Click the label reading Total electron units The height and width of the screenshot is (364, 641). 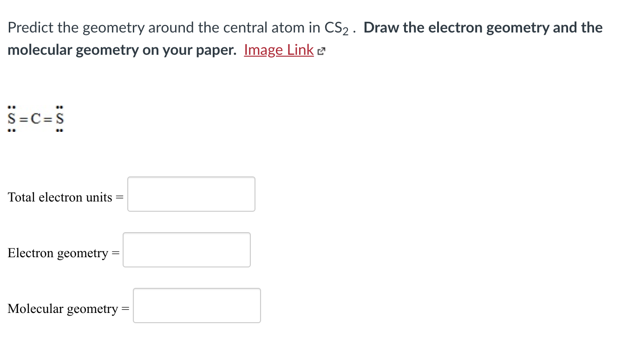(61, 197)
